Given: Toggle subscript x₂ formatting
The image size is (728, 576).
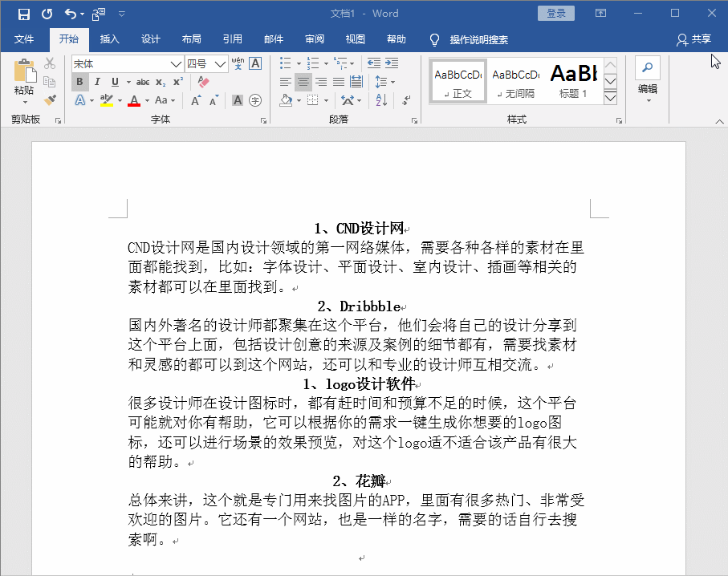Looking at the screenshot, I should click(x=161, y=82).
